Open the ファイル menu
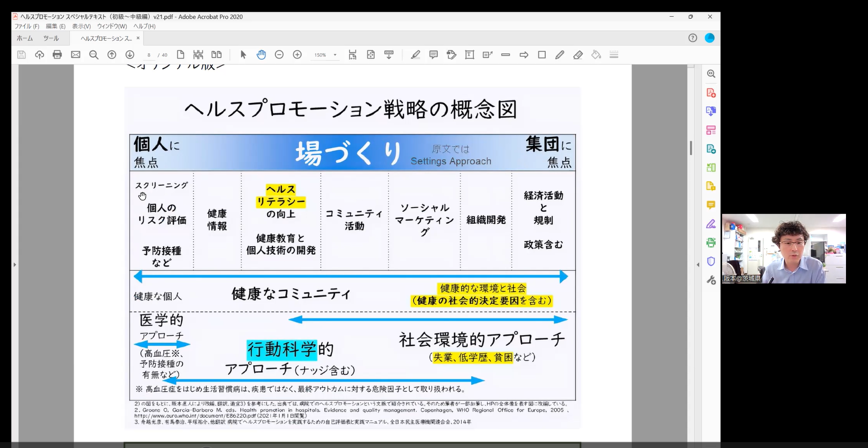The width and height of the screenshot is (868, 448). (26, 26)
